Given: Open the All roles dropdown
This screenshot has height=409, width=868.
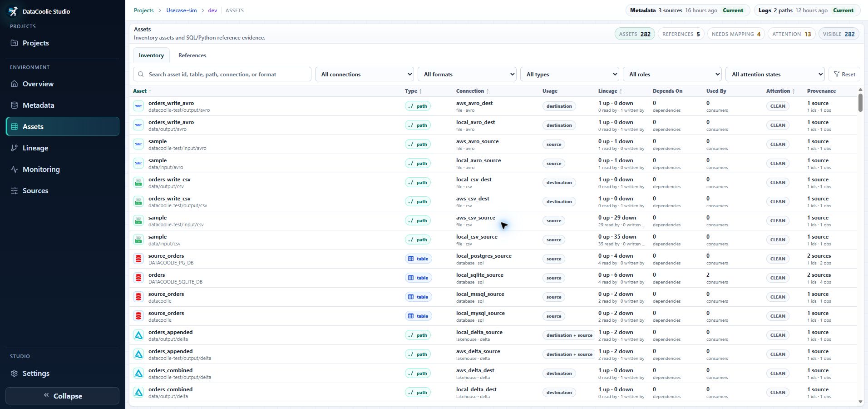Looking at the screenshot, I should [672, 74].
